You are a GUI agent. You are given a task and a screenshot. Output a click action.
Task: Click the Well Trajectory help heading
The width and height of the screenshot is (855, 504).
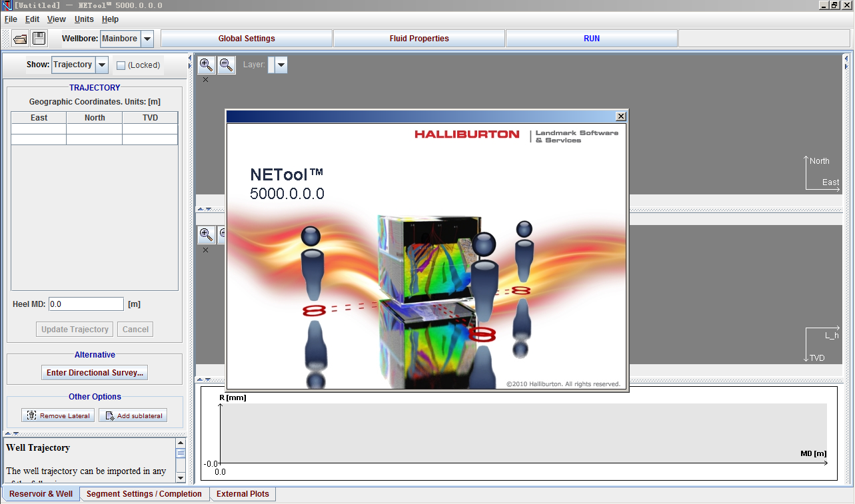pos(38,447)
